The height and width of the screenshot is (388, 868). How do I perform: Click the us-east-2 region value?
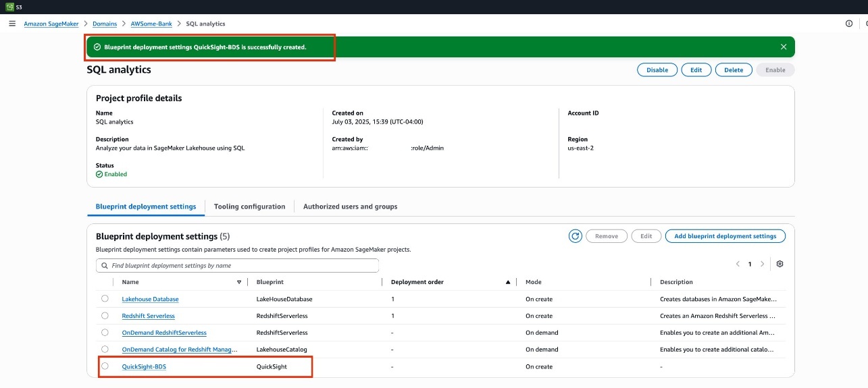pyautogui.click(x=581, y=148)
